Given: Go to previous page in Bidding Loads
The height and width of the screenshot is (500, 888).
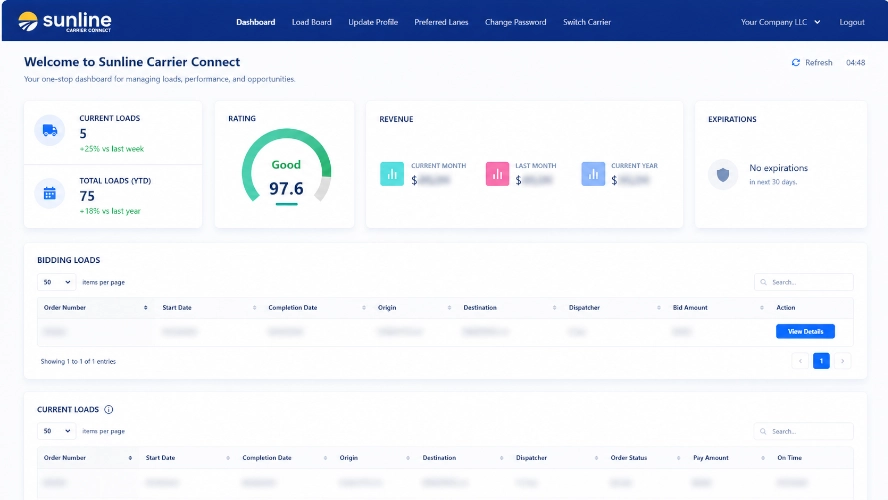Looking at the screenshot, I should coord(800,361).
